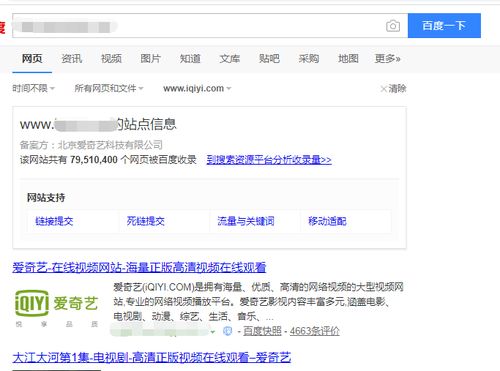The width and height of the screenshot is (500, 371).
Task: Open the 视频 tab
Action: 111,59
